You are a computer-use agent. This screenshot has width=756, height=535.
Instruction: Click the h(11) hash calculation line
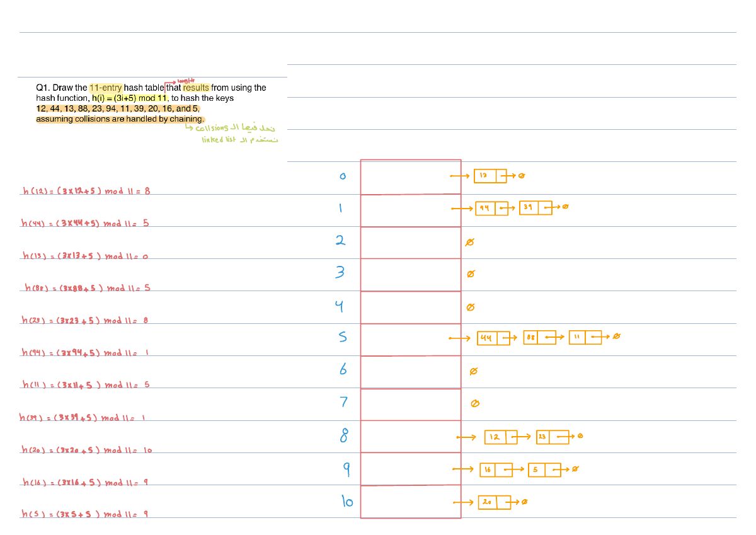86,384
